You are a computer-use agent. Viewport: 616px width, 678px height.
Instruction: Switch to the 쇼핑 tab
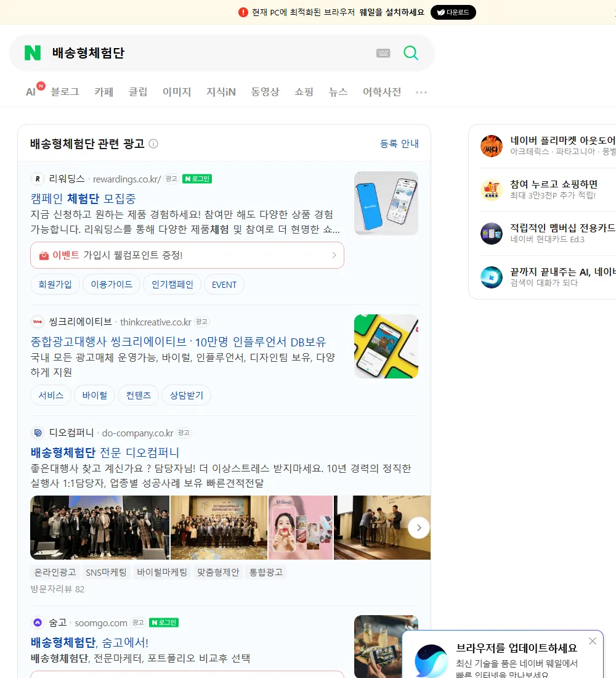(304, 92)
